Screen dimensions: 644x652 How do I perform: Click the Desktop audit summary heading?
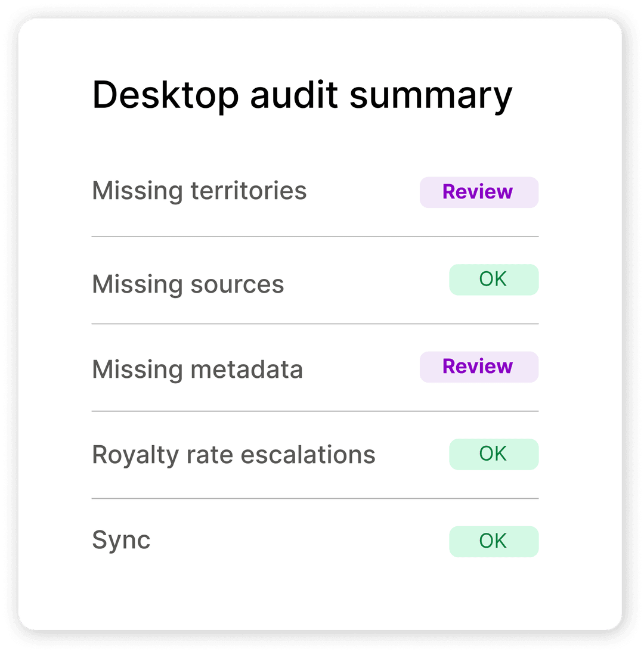point(302,95)
